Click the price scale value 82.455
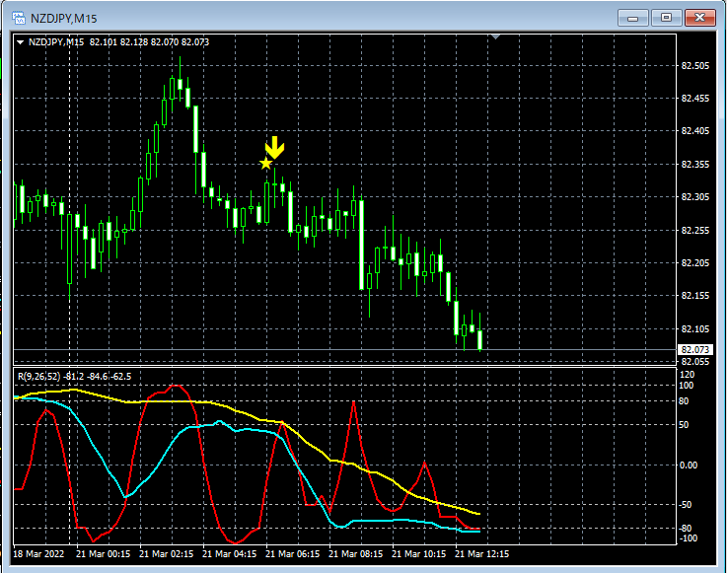This screenshot has width=728, height=573. point(695,99)
